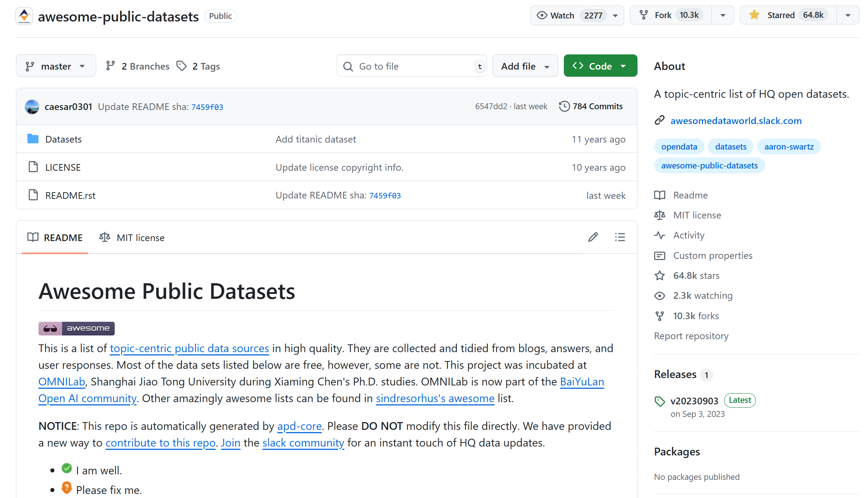Click the Datasets folder icon
Screen dimensions: 868x498
(33, 139)
